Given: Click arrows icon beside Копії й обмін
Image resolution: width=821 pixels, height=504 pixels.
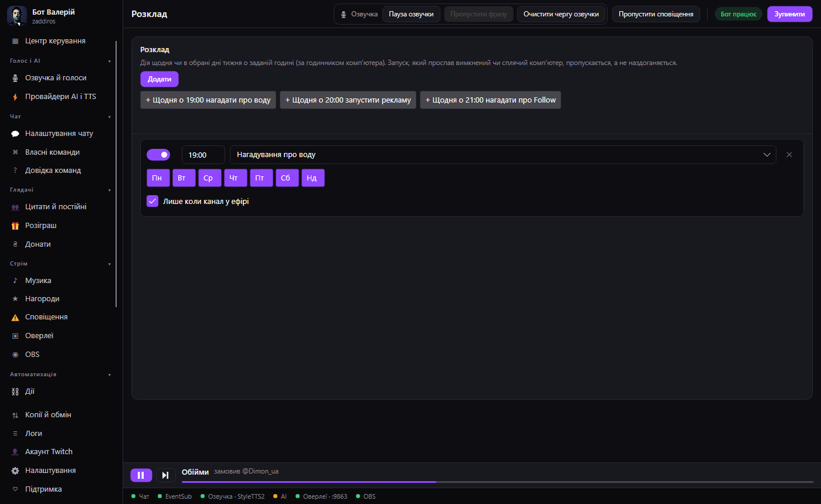Looking at the screenshot, I should click(x=15, y=415).
